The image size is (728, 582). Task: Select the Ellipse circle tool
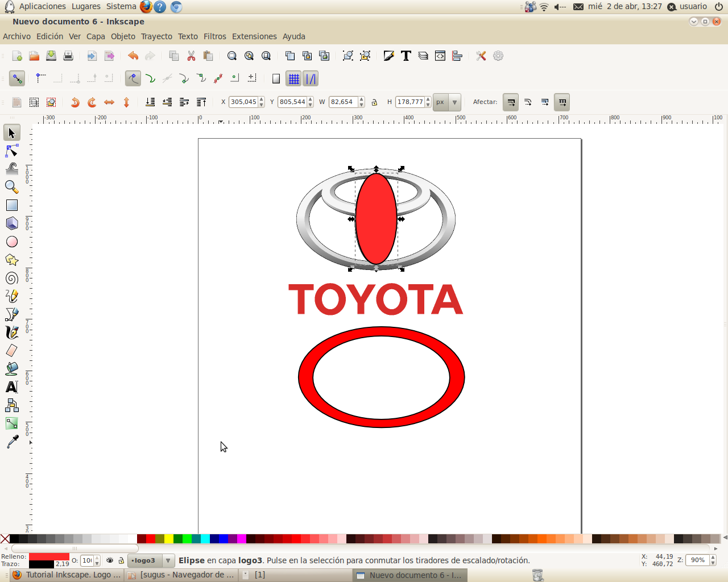point(11,242)
